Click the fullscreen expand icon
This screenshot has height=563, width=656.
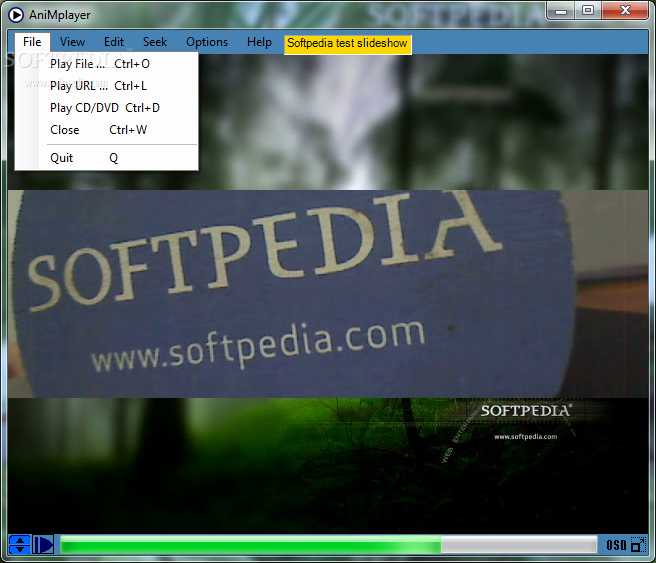click(638, 545)
